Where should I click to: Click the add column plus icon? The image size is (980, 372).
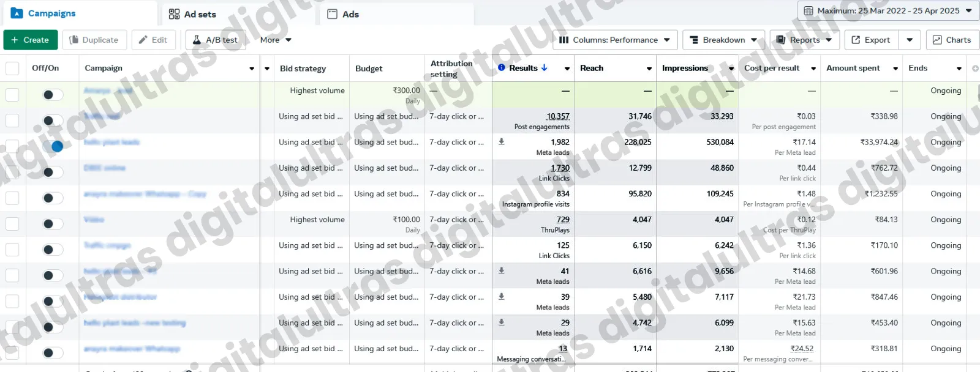[974, 69]
